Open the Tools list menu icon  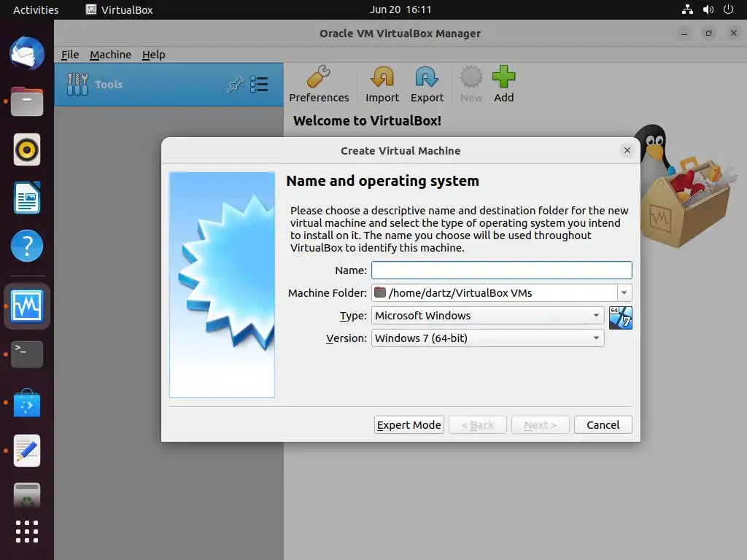pyautogui.click(x=259, y=85)
